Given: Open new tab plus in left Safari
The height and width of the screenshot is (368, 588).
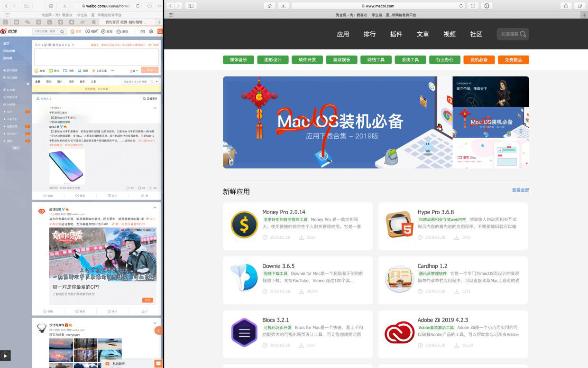Looking at the screenshot, I should click(159, 22).
